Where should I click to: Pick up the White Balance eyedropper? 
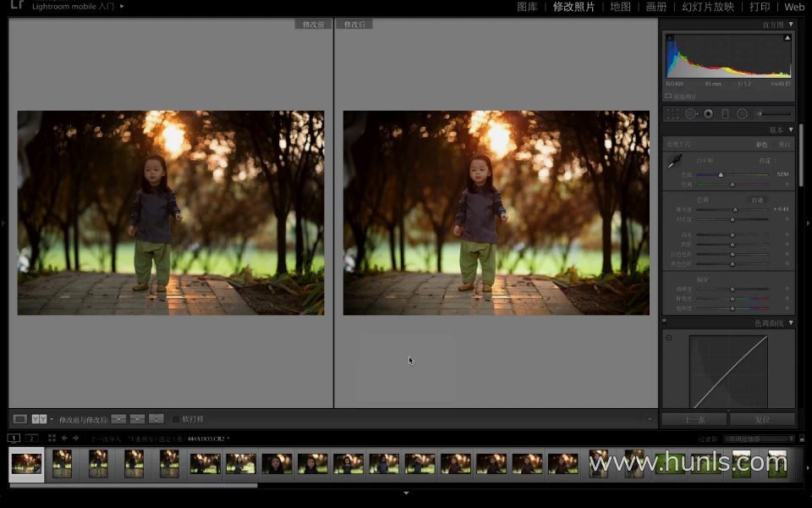coord(675,161)
